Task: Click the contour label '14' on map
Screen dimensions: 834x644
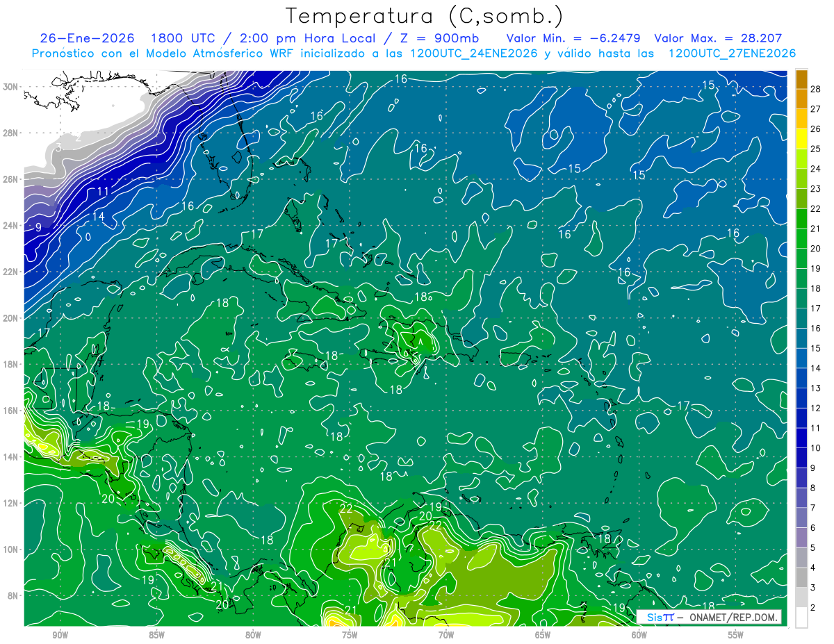Action: [99, 216]
